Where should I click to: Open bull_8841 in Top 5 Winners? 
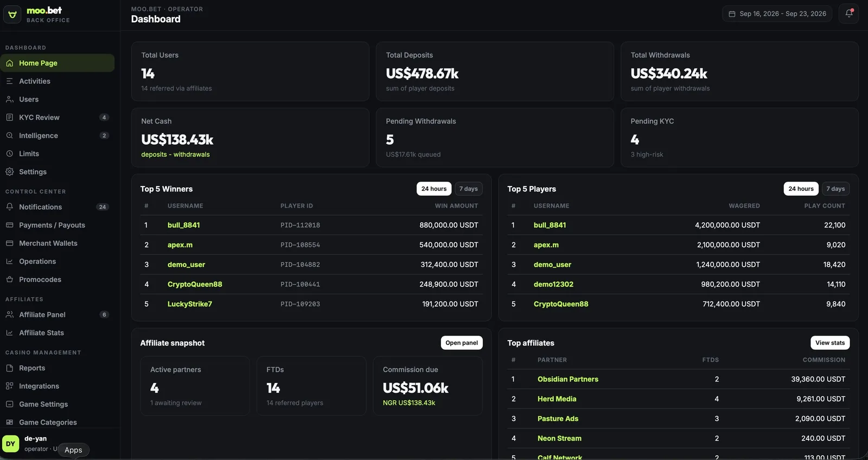pos(183,225)
